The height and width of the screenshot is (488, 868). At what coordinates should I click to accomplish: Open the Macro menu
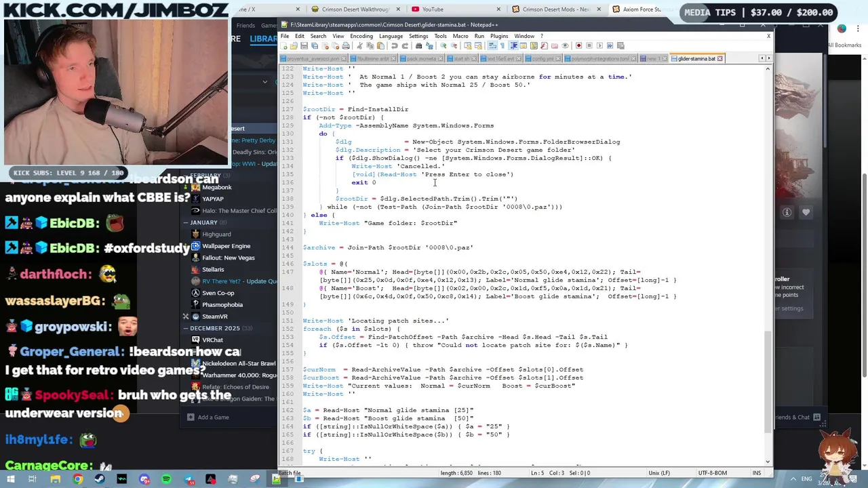click(460, 36)
